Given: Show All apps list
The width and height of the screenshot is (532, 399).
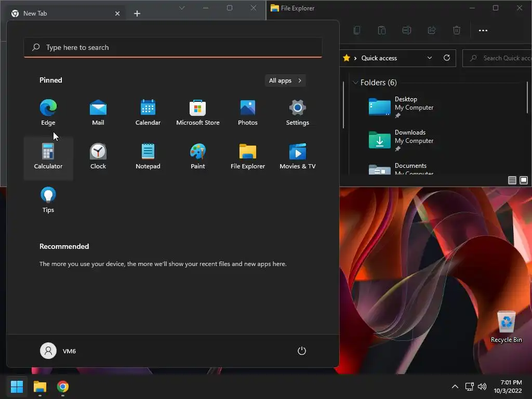Looking at the screenshot, I should [x=285, y=81].
